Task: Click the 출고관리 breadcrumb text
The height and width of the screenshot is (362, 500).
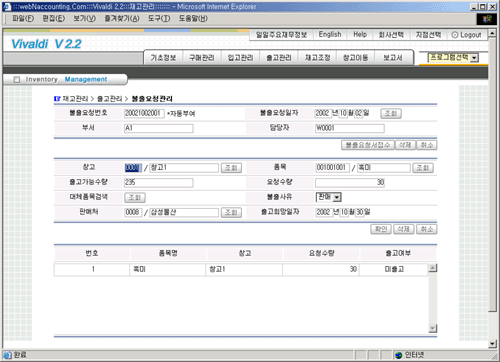Action: [110, 99]
